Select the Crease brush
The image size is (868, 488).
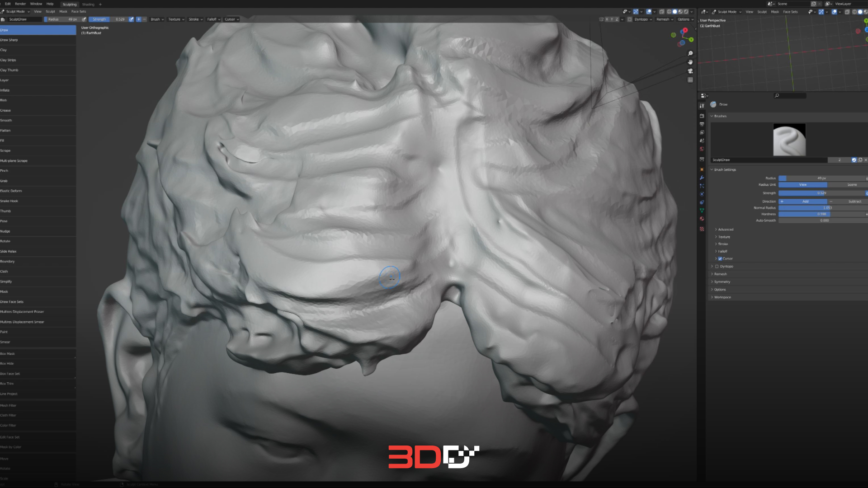coord(38,110)
